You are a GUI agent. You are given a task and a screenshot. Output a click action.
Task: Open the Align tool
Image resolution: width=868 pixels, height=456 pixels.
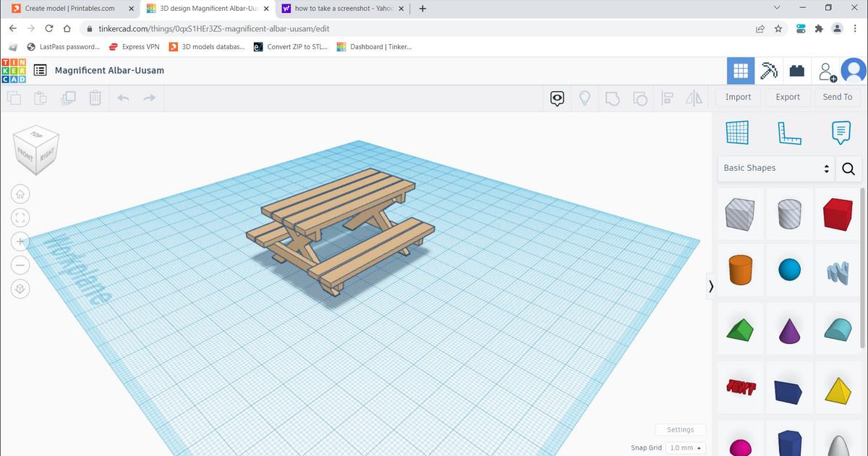point(666,98)
